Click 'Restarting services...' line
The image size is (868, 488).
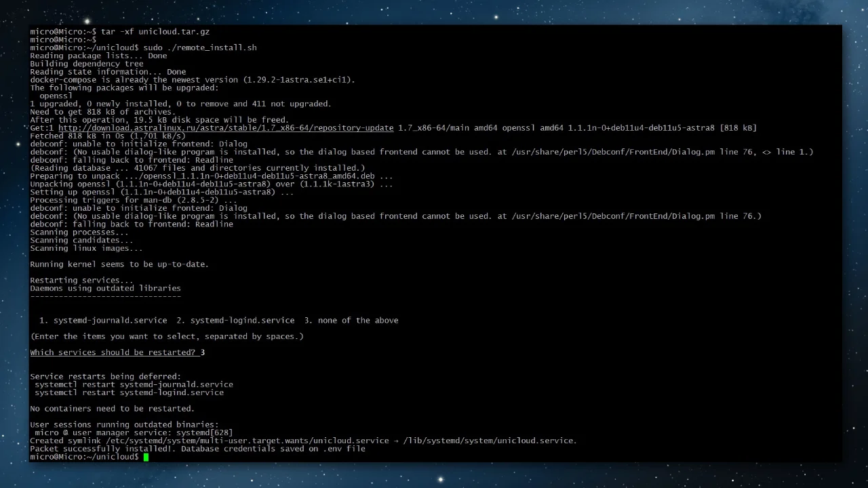click(x=81, y=280)
